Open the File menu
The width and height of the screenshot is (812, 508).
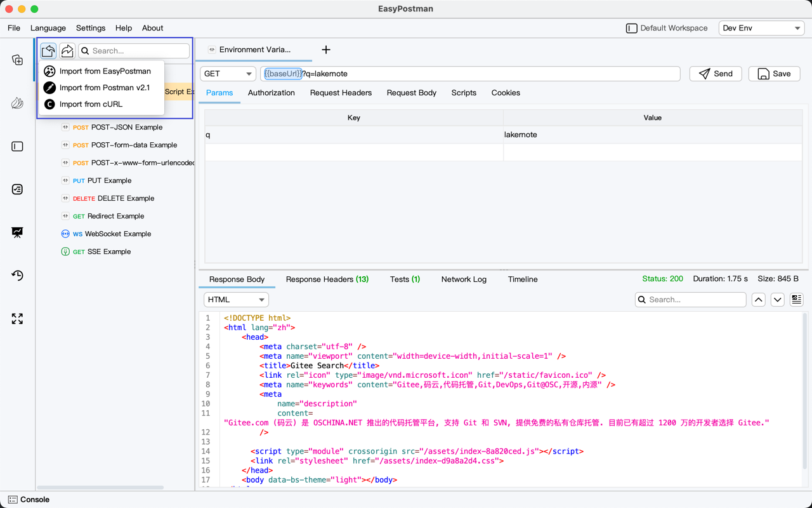click(14, 28)
